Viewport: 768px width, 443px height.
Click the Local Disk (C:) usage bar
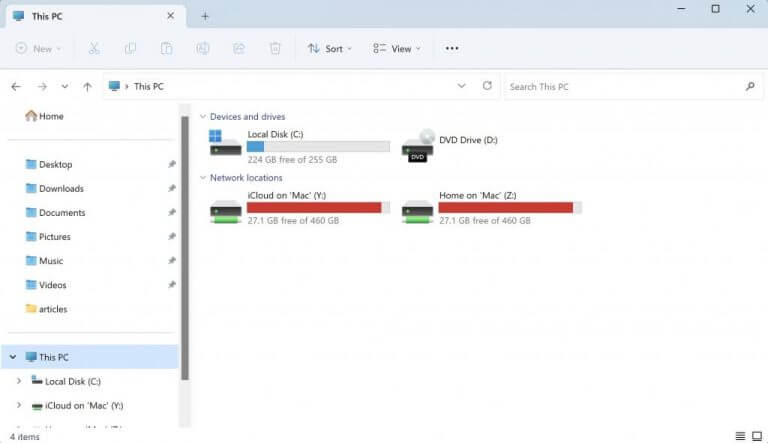318,146
